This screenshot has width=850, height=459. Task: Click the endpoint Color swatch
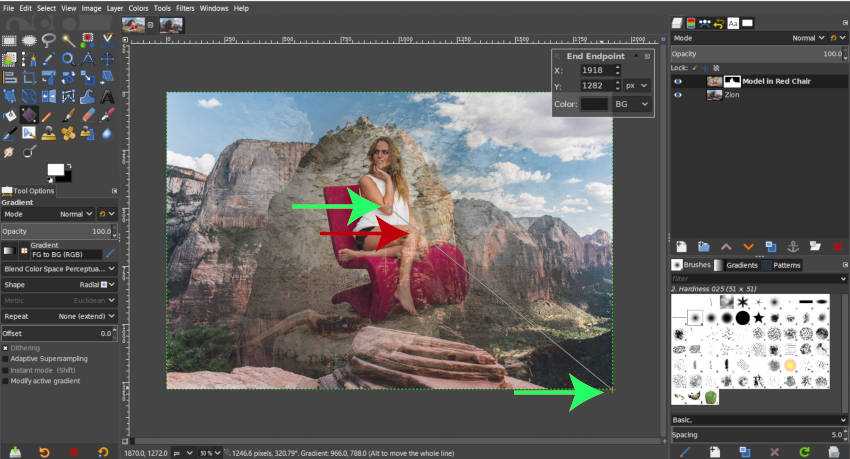pos(594,104)
